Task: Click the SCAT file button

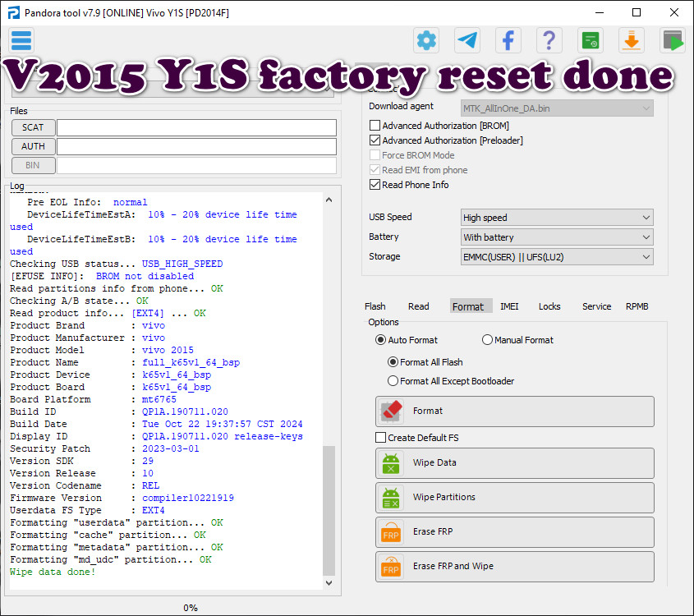Action: pos(33,127)
